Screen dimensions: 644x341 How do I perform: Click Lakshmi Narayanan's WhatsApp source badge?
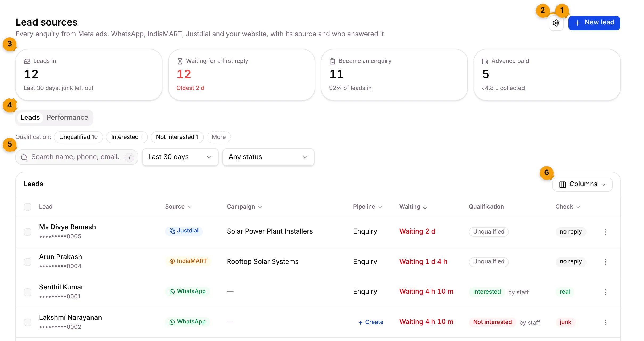(188, 322)
